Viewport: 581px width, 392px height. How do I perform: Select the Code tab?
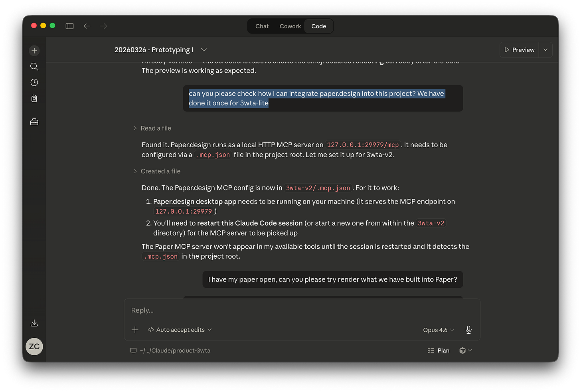[319, 26]
